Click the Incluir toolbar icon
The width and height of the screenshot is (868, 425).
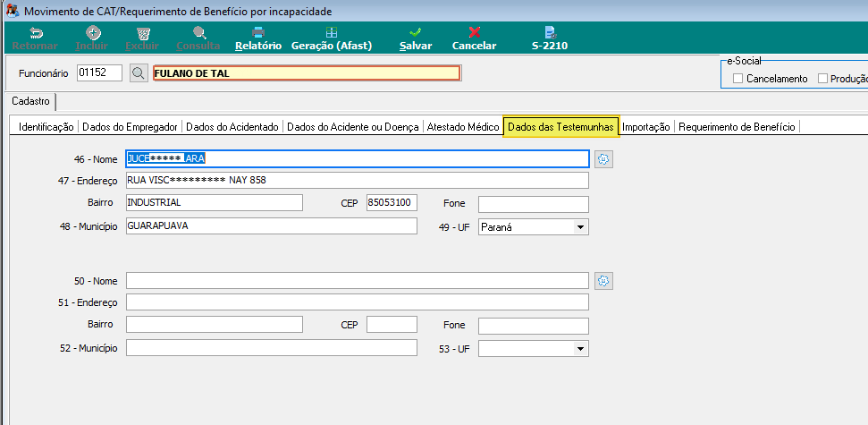point(92,33)
